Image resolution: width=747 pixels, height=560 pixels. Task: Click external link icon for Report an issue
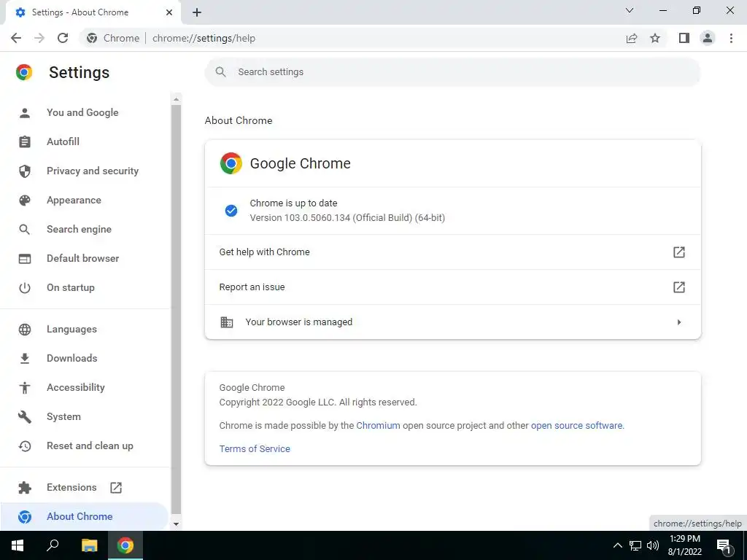click(679, 287)
